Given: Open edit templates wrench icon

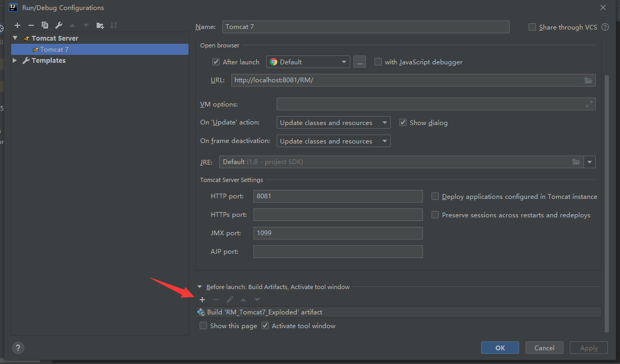Looking at the screenshot, I should tap(59, 25).
